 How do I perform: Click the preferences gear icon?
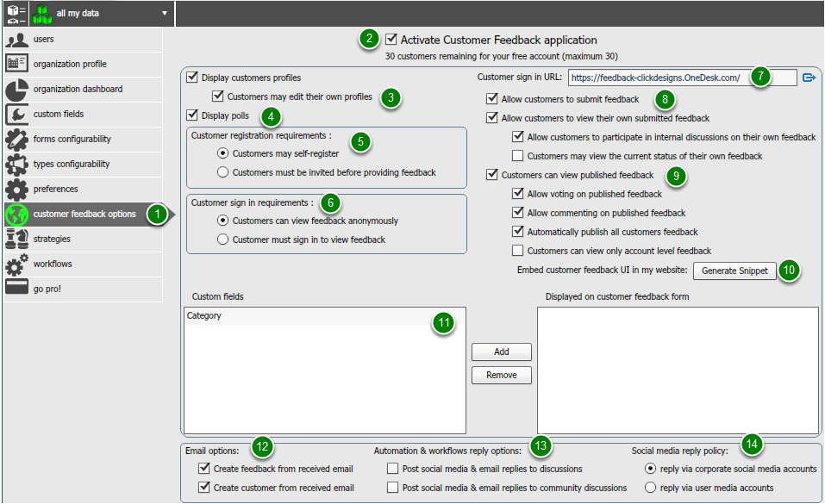tap(16, 189)
